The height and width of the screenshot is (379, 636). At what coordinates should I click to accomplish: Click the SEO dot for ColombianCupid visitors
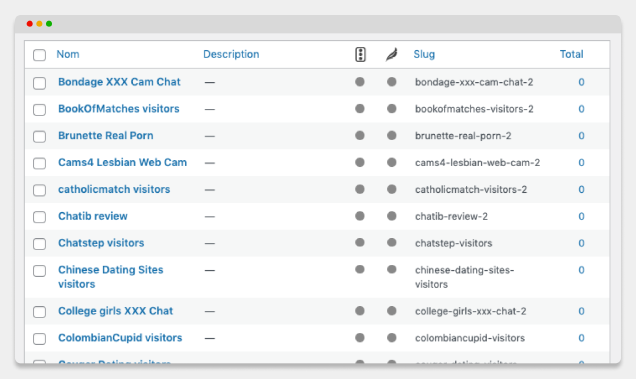[x=360, y=338]
